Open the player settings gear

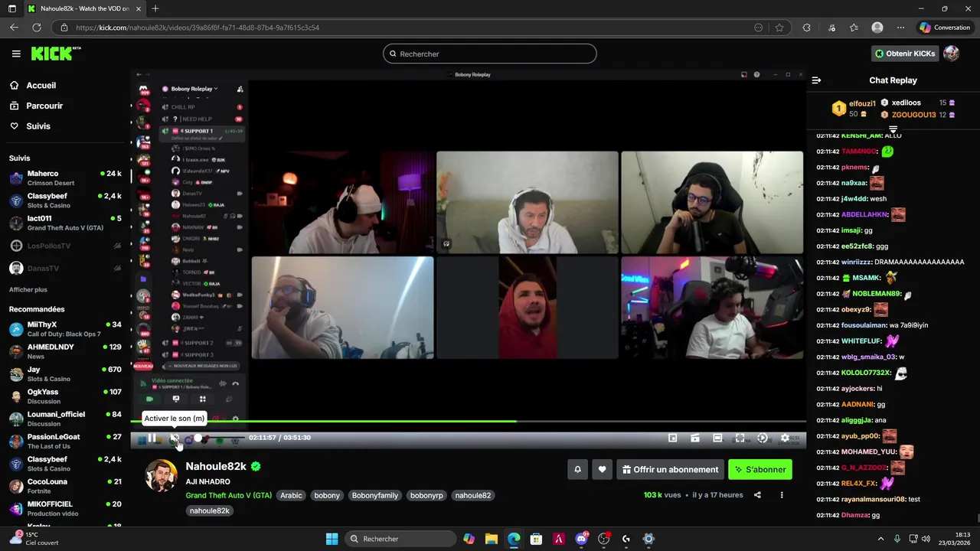[x=785, y=438]
